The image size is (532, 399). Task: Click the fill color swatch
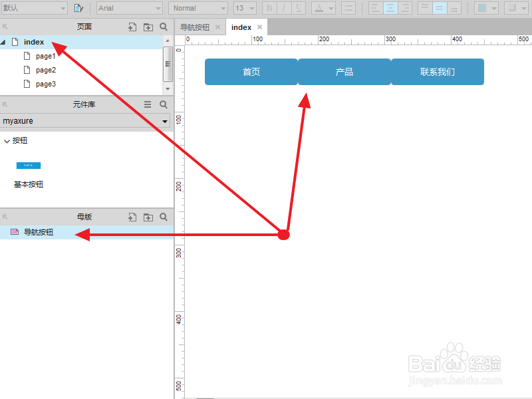tap(481, 8)
